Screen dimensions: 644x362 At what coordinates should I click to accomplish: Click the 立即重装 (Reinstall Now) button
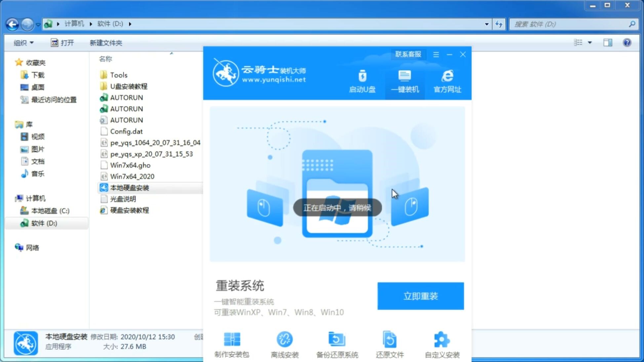[x=421, y=296]
